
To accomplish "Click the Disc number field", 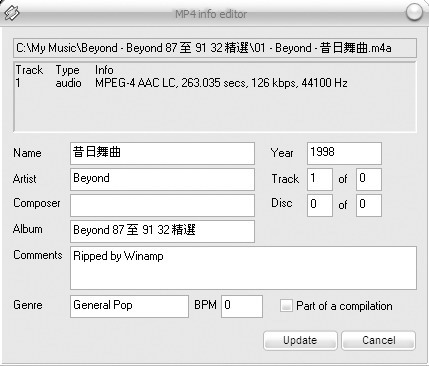I will click(x=320, y=205).
